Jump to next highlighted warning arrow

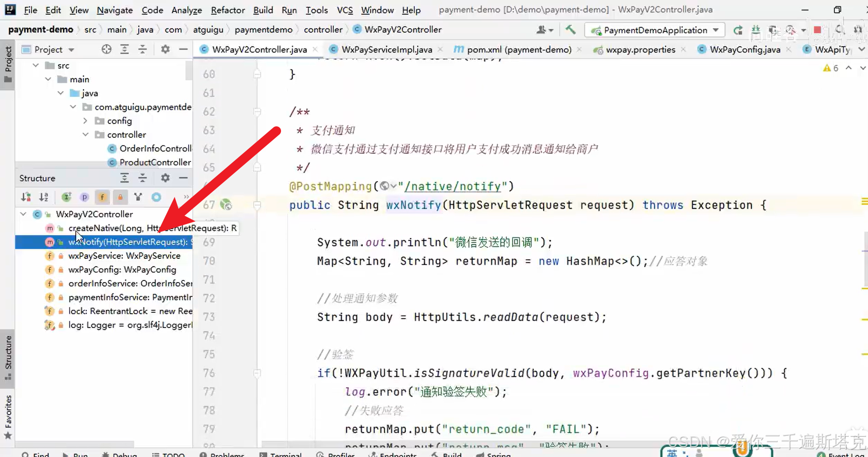click(x=862, y=68)
